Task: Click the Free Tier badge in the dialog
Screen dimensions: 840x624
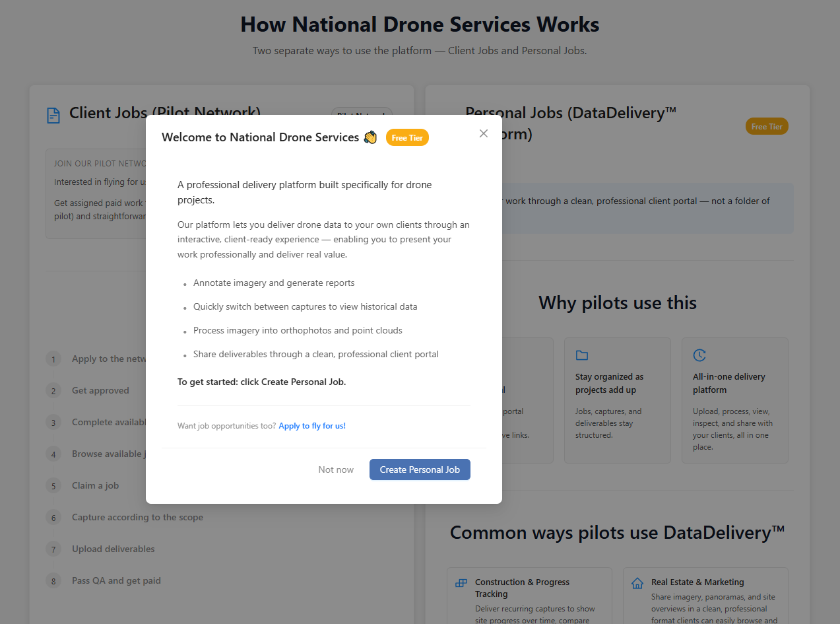Action: coord(407,137)
